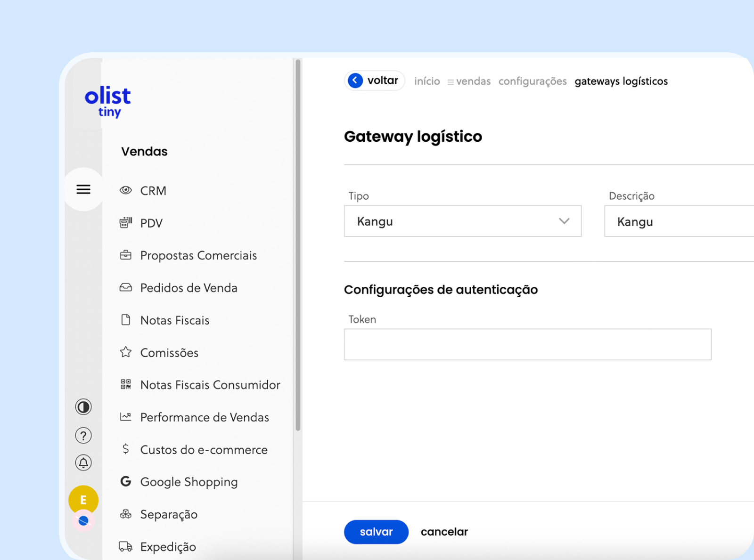Go to Pedidos de Venda
The height and width of the screenshot is (560, 754).
click(x=188, y=288)
